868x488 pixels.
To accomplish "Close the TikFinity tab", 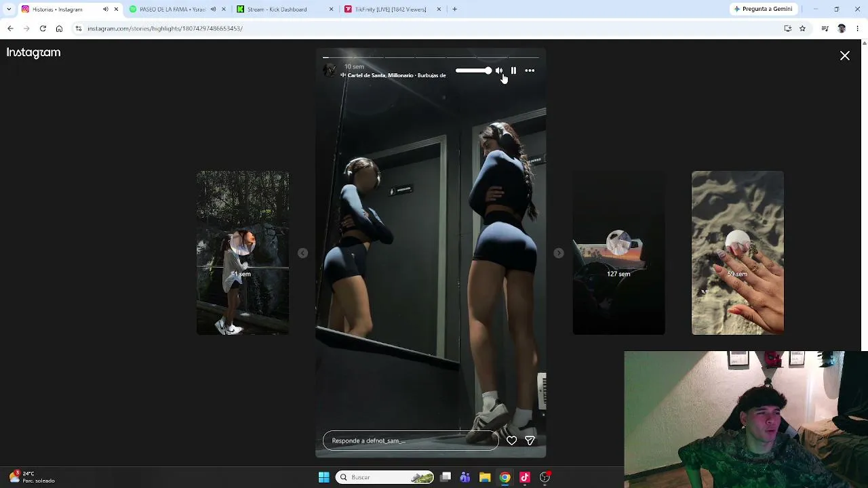I will (x=439, y=9).
